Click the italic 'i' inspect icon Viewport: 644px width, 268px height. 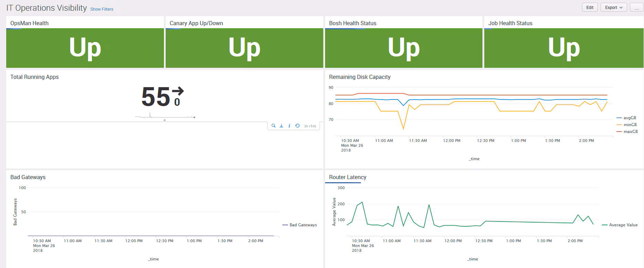(x=289, y=126)
